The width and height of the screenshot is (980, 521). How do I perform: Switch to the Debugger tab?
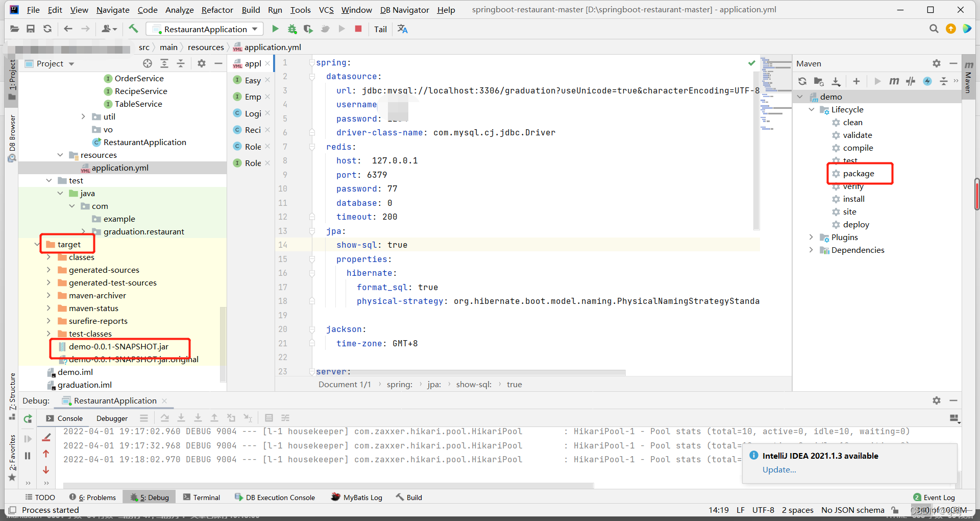(x=112, y=418)
